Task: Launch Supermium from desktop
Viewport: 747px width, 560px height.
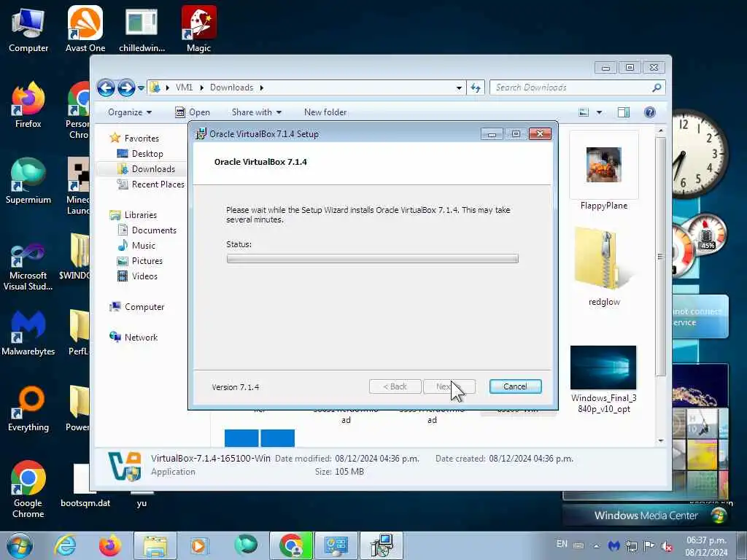Action: point(28,181)
